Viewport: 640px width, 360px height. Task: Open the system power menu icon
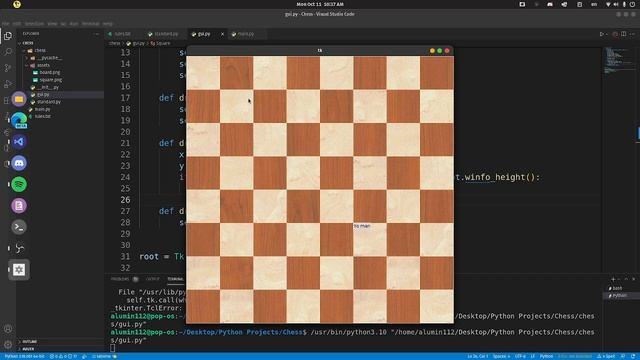(633, 4)
